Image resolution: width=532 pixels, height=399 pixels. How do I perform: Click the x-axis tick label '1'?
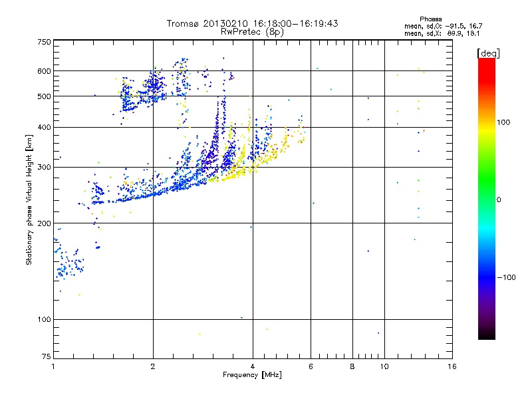pos(53,366)
